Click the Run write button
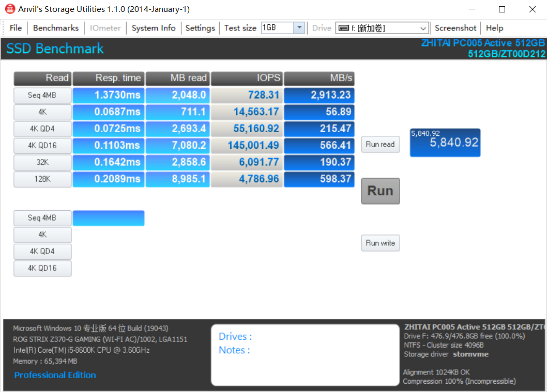Viewport: 547px width, 392px height. click(x=380, y=243)
